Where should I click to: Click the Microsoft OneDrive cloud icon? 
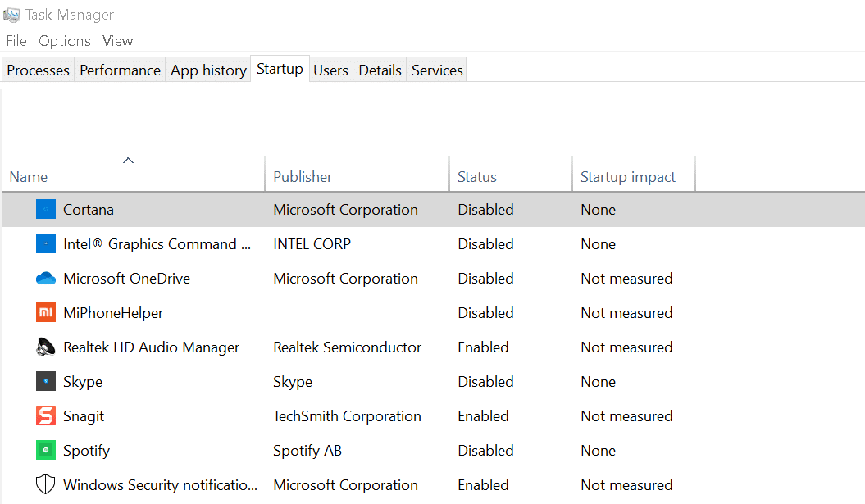click(46, 279)
